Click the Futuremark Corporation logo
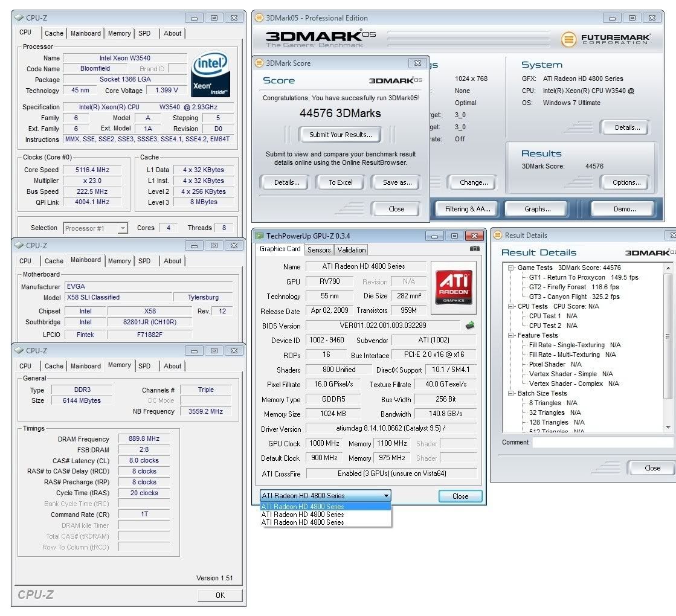Viewport: 676px width, 616px height. (x=606, y=39)
